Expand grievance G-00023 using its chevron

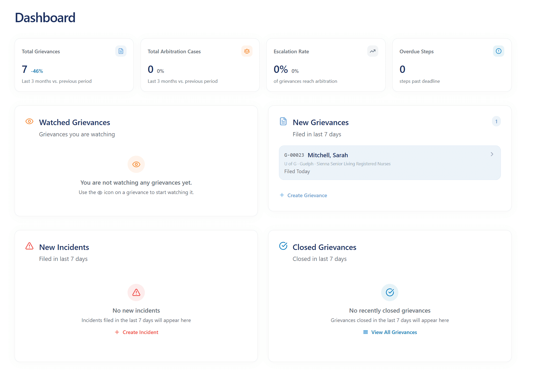tap(492, 154)
